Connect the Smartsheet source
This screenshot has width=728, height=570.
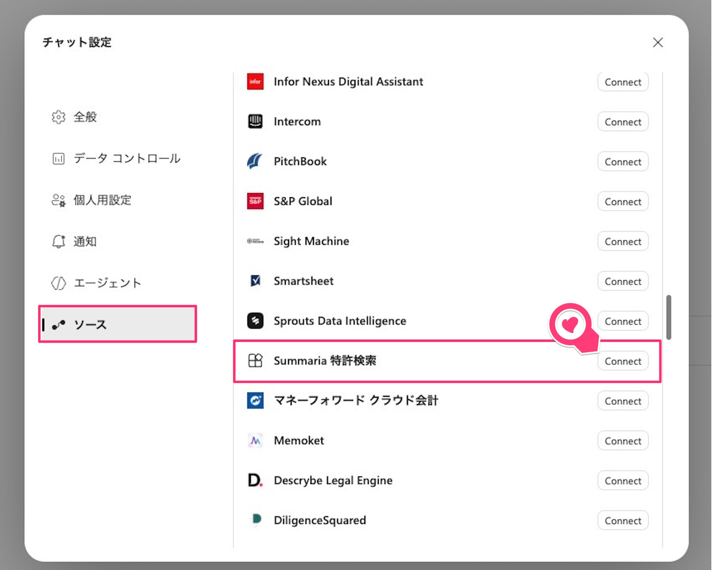coord(623,281)
